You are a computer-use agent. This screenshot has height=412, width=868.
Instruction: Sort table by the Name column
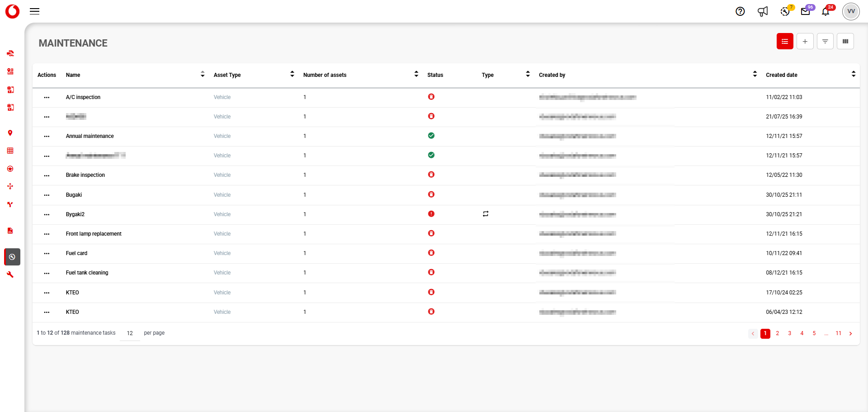click(x=203, y=75)
